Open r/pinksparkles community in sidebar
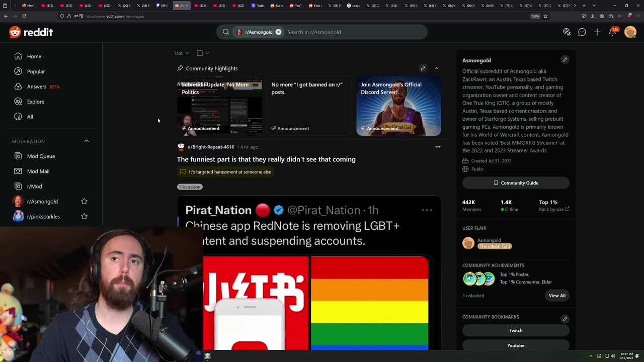644x362 pixels. click(43, 217)
